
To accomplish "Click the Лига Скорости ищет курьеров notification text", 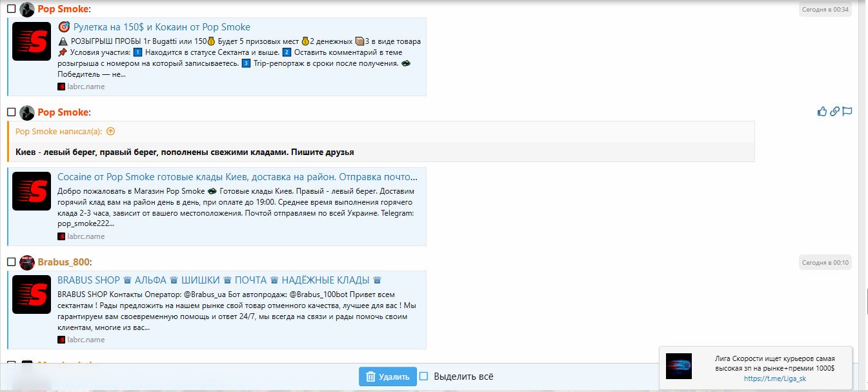I will tap(774, 363).
